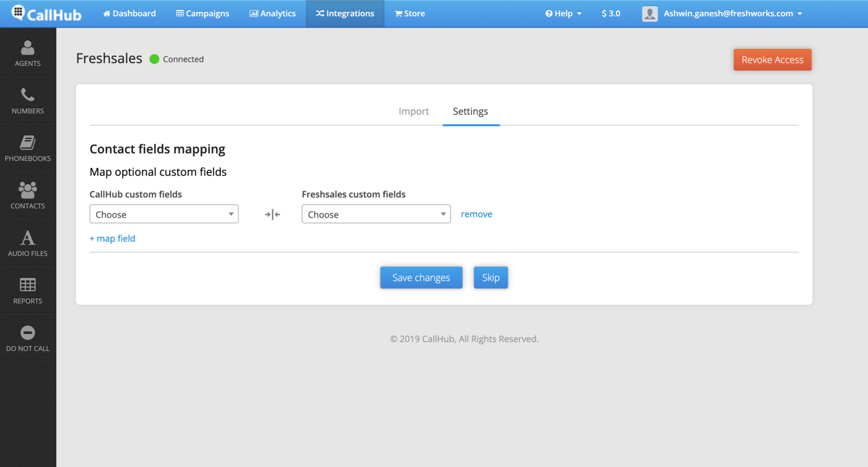The width and height of the screenshot is (868, 467).
Task: Open the account email dropdown
Action: (x=732, y=14)
